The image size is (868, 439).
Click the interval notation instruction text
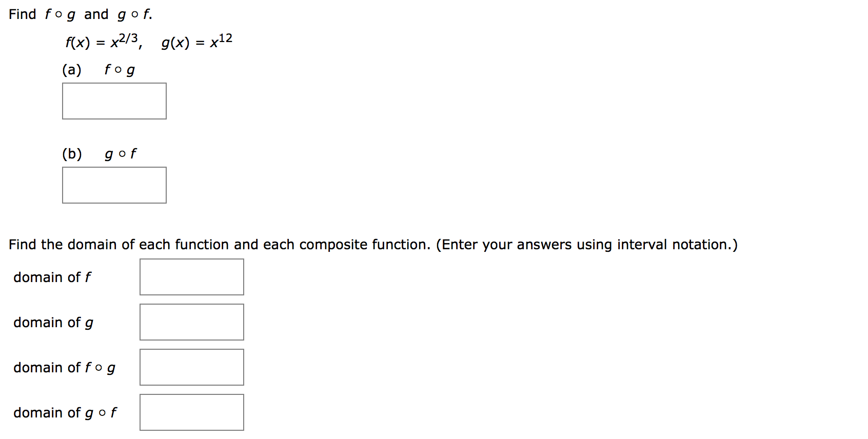click(373, 245)
